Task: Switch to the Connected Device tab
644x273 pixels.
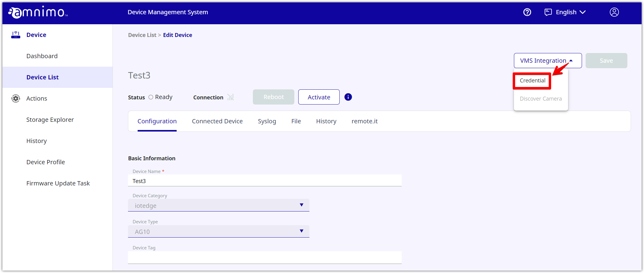Action: point(217,121)
